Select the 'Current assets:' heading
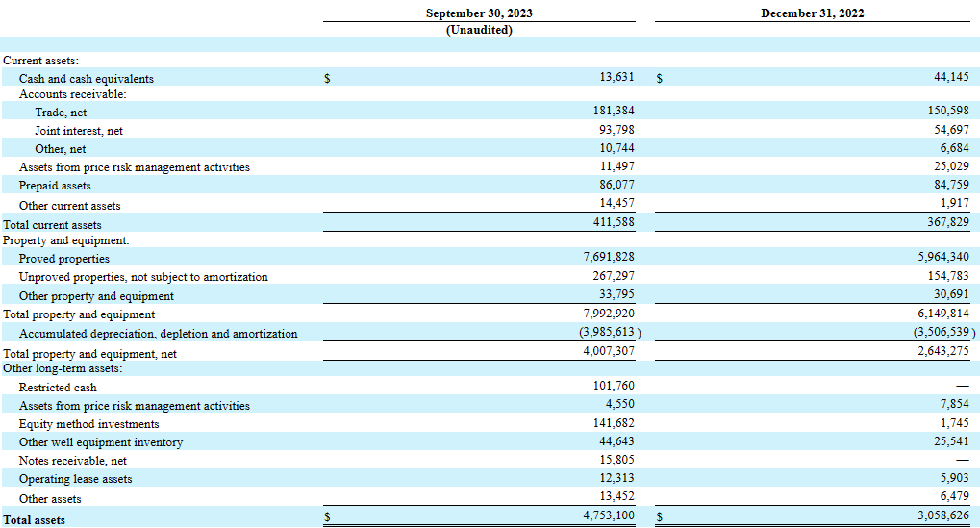 (x=40, y=61)
